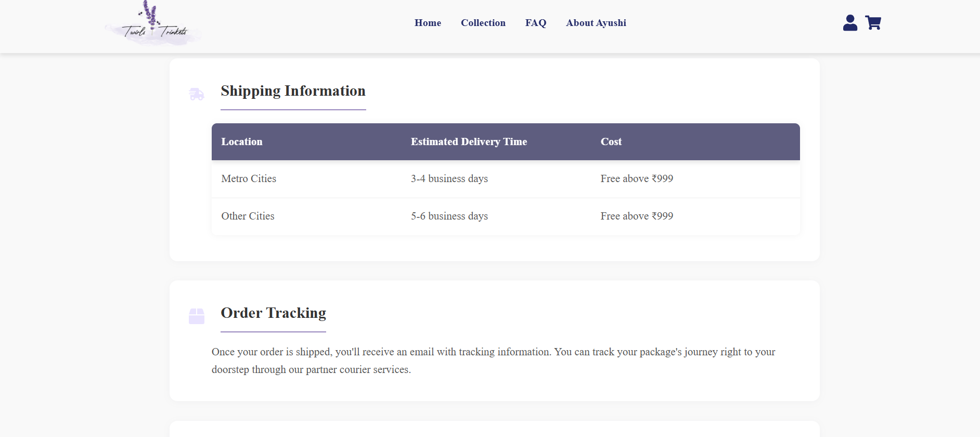Click the 5-6 business days cell
The image size is (980, 437).
pos(449,216)
